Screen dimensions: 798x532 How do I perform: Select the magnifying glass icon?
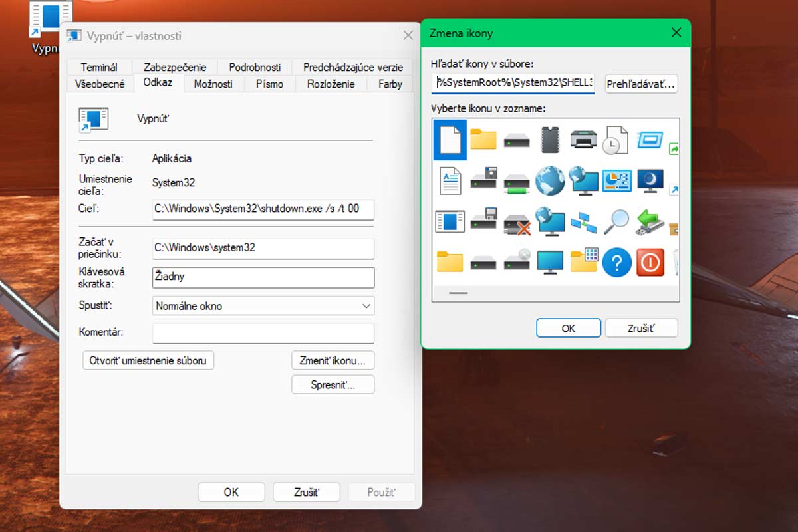[616, 221]
